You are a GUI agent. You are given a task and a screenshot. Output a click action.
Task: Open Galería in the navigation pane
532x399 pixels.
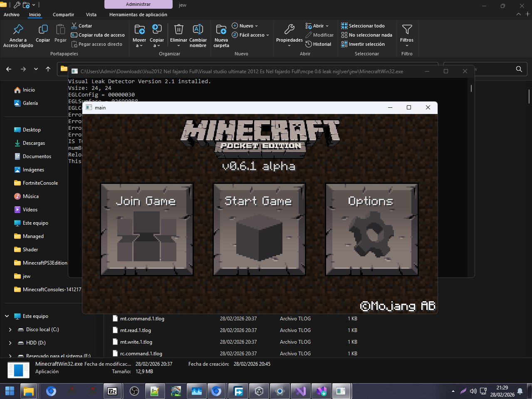tap(26, 103)
